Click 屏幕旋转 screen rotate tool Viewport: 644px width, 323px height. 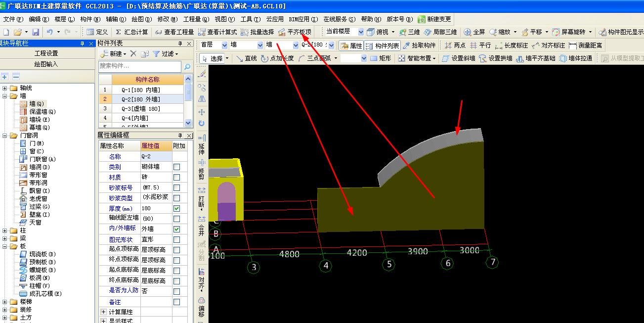[x=569, y=32]
